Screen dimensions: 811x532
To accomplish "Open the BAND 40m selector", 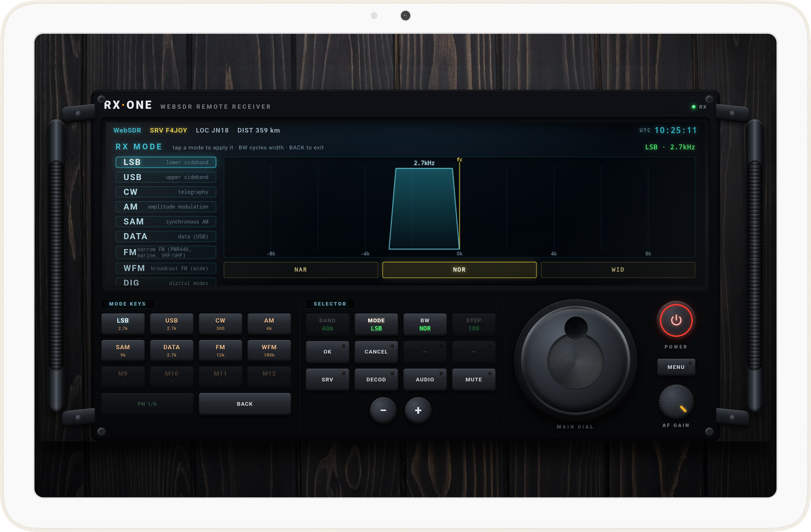I will 327,324.
